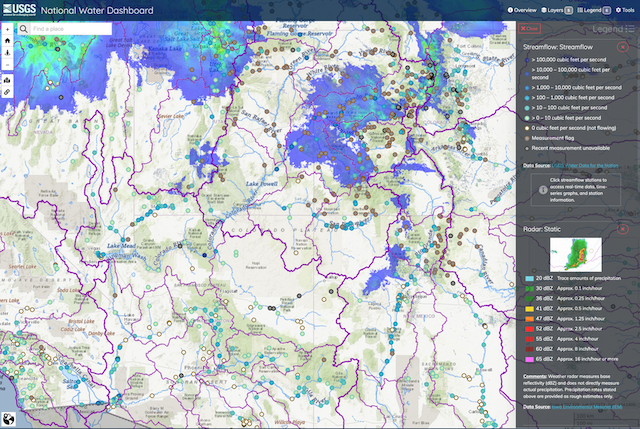Image resolution: width=640 pixels, height=429 pixels.
Task: Click the USGS logo
Action: [19, 10]
